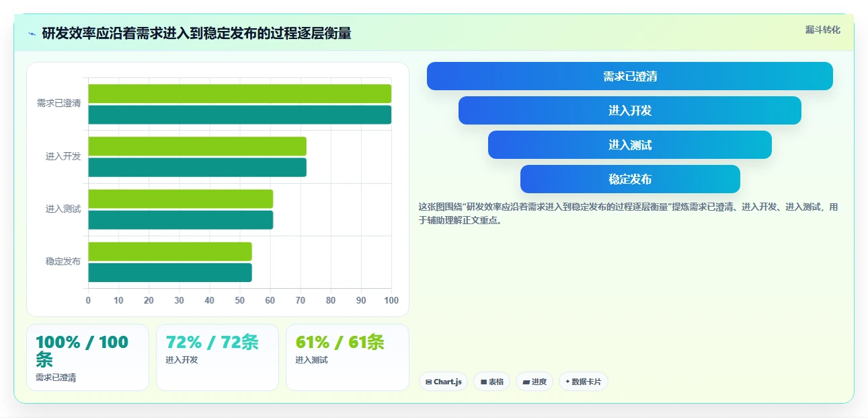Click the description paragraph under the funnel

(x=628, y=213)
